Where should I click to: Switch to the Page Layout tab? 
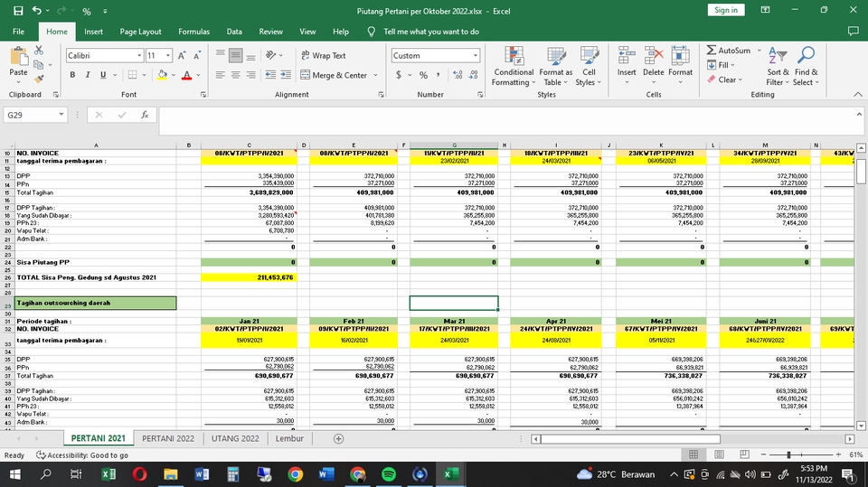point(140,32)
